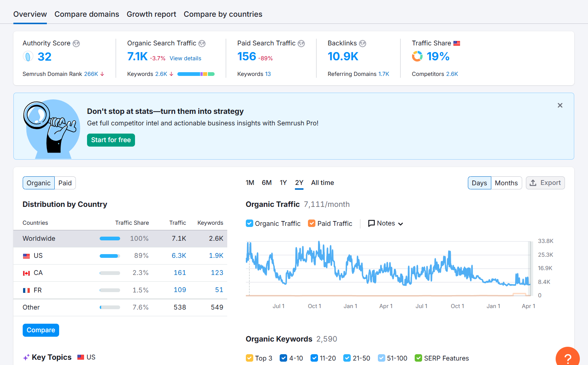Toggle the Paid Traffic checkbox

click(312, 223)
